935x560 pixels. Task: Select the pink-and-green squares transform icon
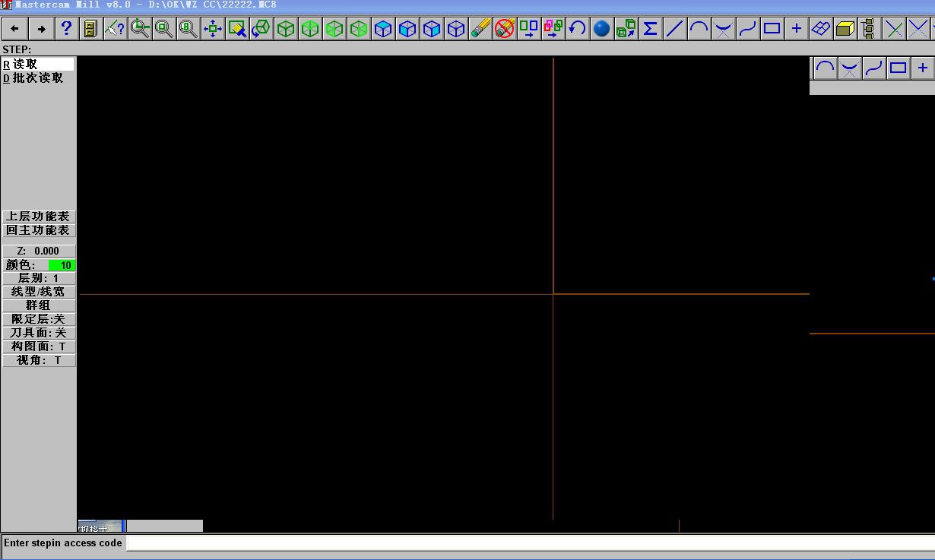pyautogui.click(x=553, y=29)
